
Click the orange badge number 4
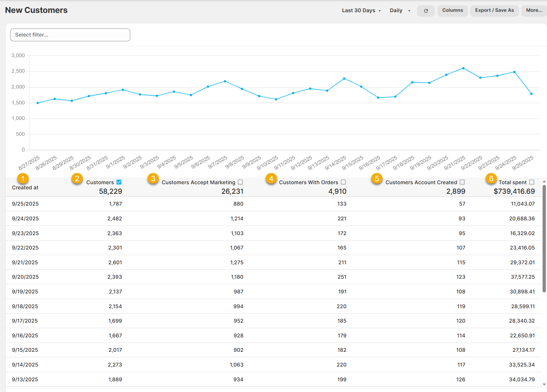pos(271,179)
